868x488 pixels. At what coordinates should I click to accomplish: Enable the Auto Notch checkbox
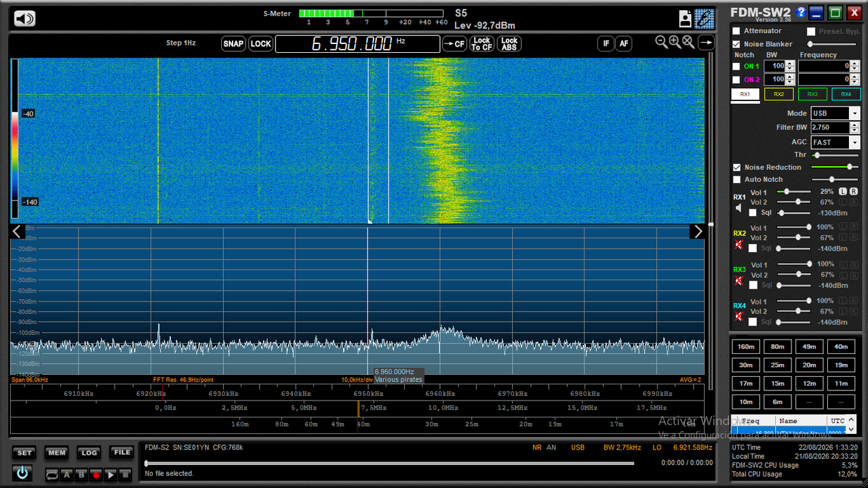tap(737, 180)
